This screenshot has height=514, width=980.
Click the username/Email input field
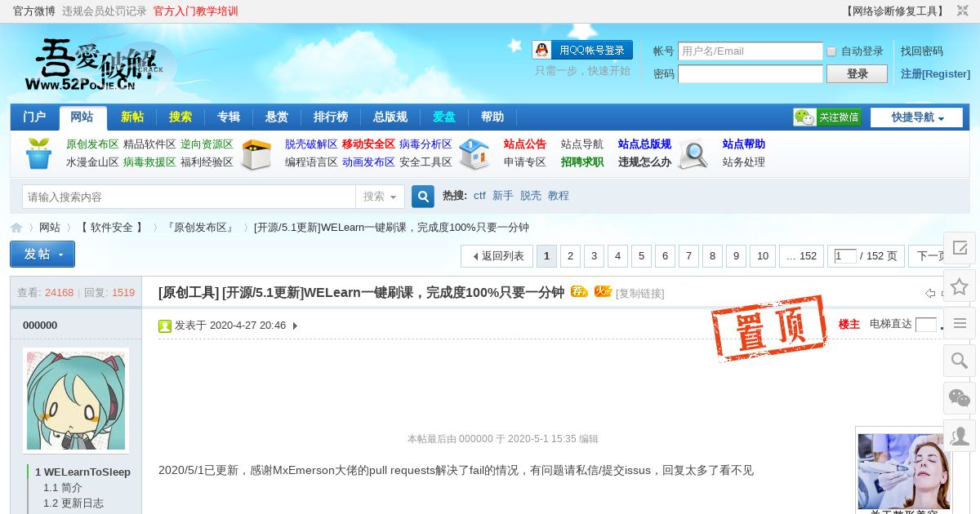click(751, 51)
